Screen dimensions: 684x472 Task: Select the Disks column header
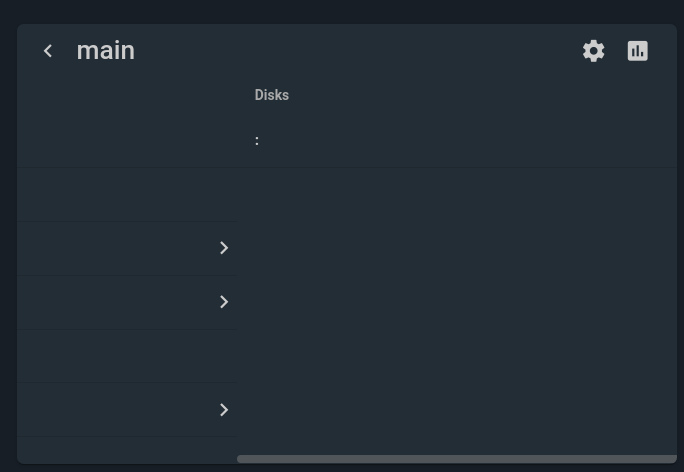pyautogui.click(x=272, y=95)
